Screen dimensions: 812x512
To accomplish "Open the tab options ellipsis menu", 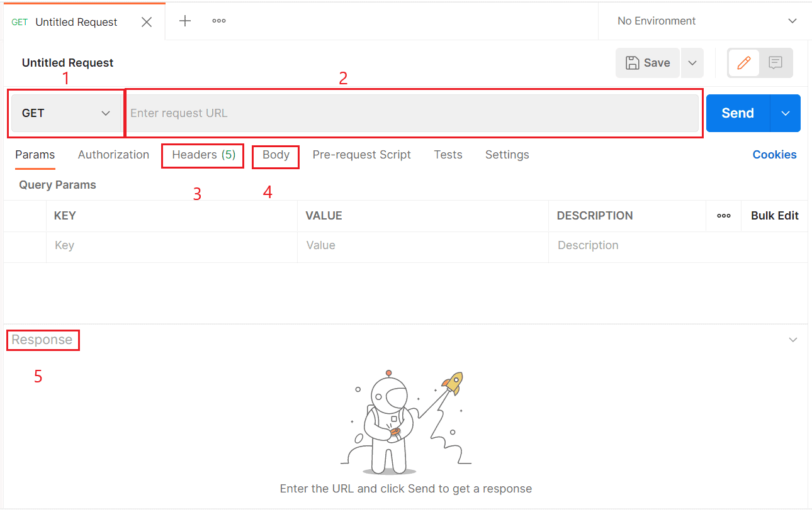I will click(218, 21).
